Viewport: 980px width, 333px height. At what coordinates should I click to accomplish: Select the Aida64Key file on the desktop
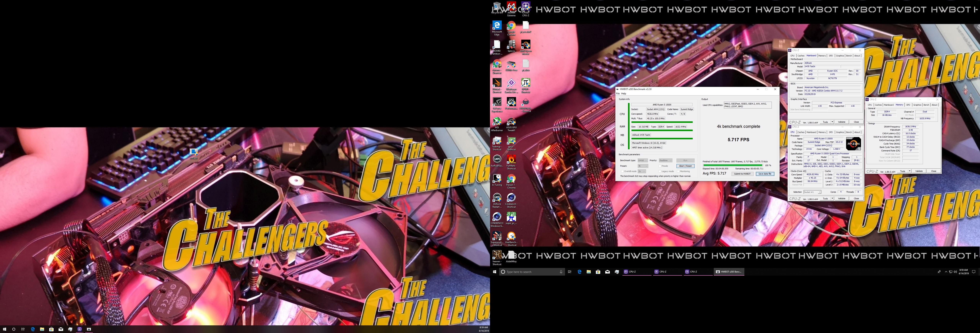[x=511, y=257]
